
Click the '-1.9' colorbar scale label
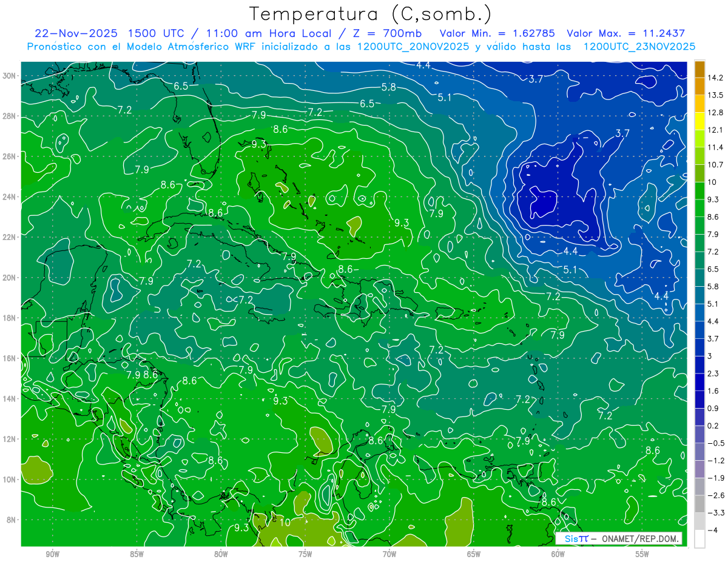coord(715,478)
